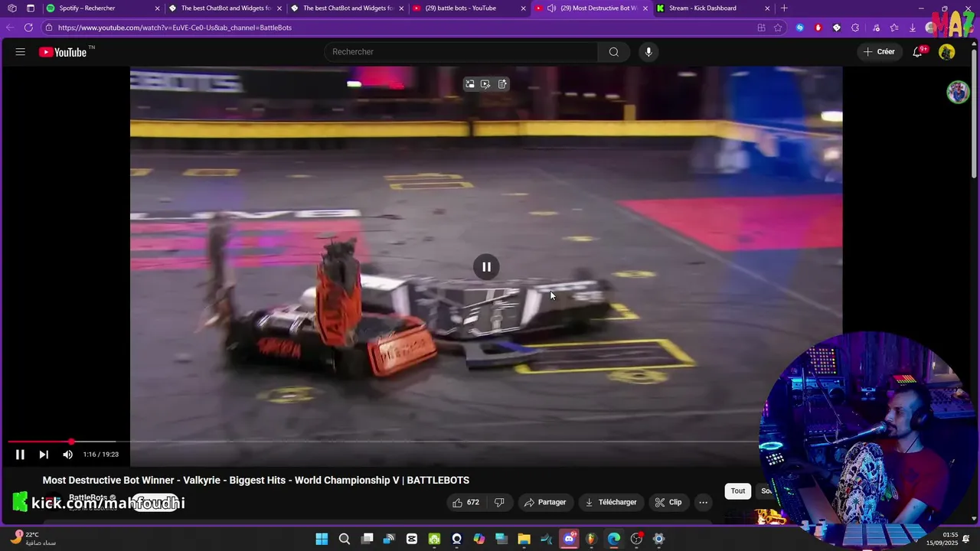Start voice search with the microphone icon
Viewport: 980px width, 551px height.
click(x=648, y=52)
